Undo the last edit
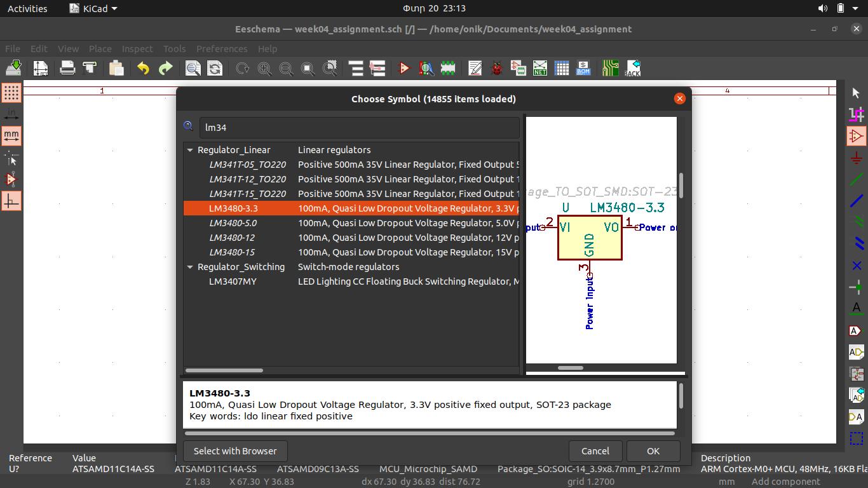The height and width of the screenshot is (488, 868). [143, 68]
